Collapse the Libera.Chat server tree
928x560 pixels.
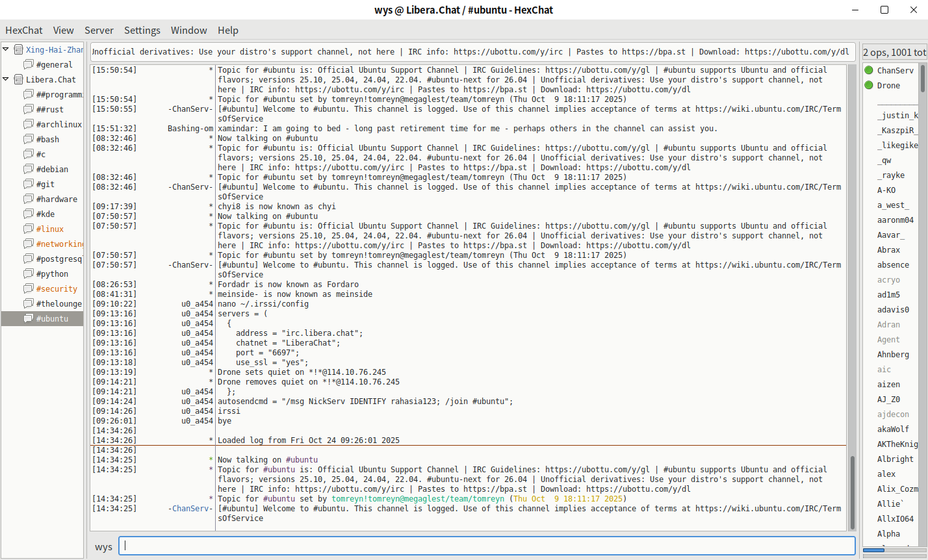pyautogui.click(x=6, y=79)
